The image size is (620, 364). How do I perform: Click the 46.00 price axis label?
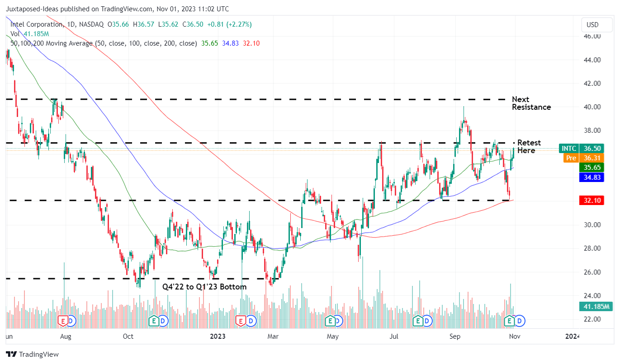[592, 36]
